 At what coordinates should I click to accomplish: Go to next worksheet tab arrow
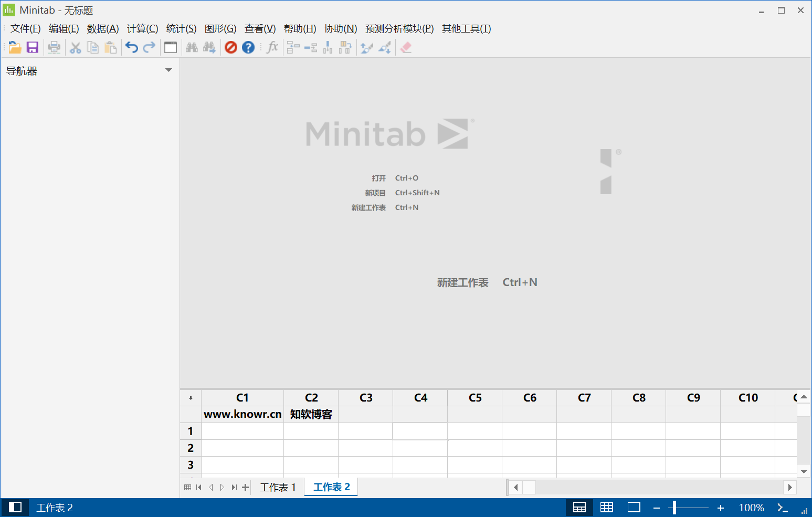coord(222,488)
